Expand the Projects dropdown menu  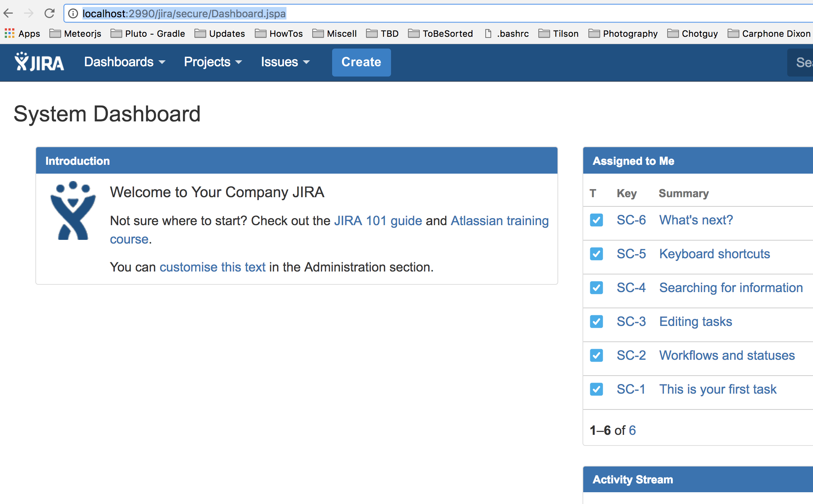click(213, 62)
